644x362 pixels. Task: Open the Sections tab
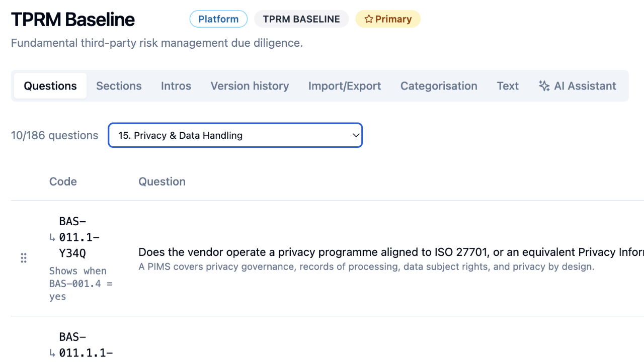pyautogui.click(x=119, y=86)
